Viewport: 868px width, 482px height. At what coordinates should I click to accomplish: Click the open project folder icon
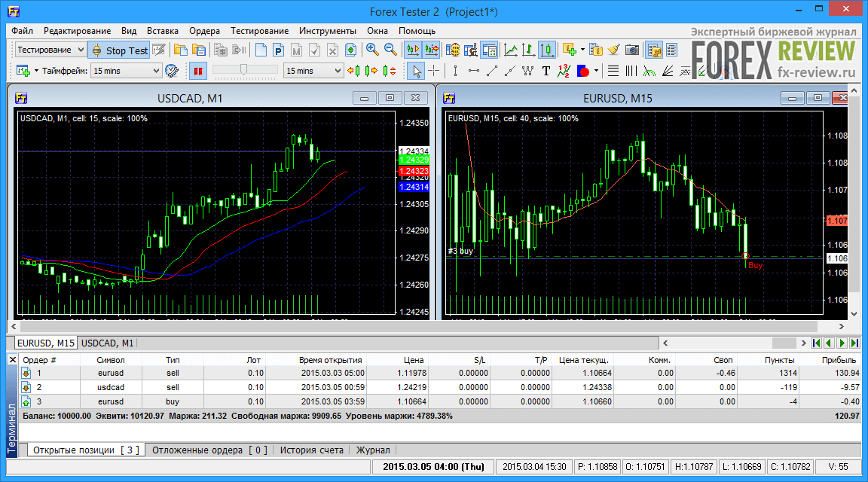(x=181, y=50)
